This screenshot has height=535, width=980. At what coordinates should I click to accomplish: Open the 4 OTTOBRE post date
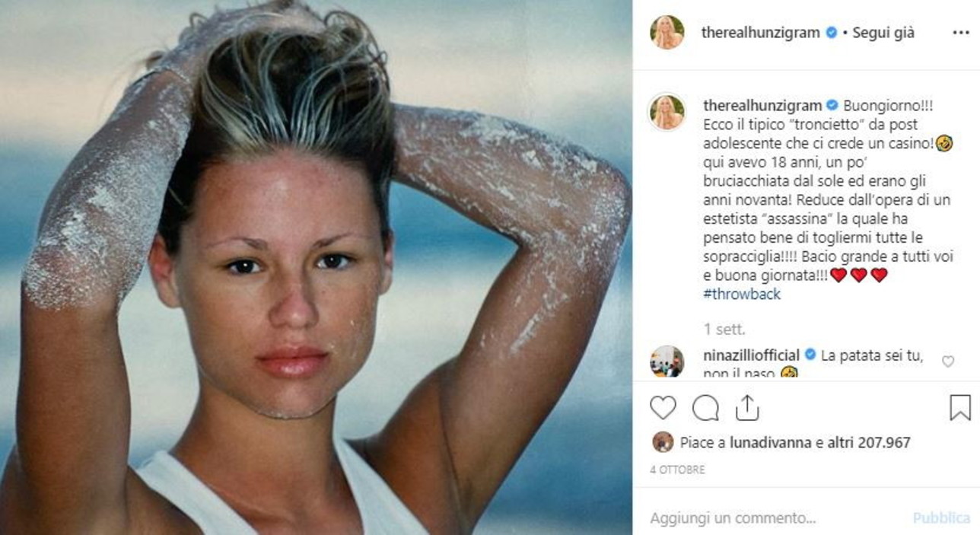[677, 470]
